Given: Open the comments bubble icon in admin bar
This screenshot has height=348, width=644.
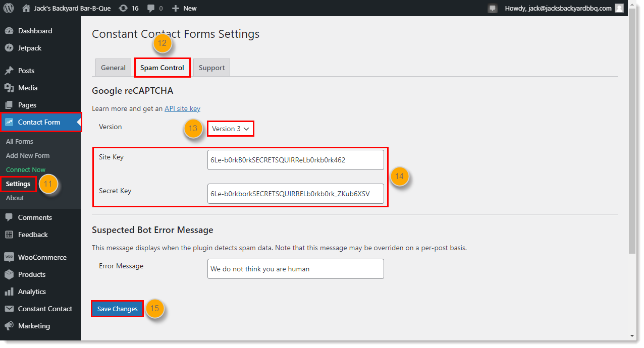Looking at the screenshot, I should [x=151, y=9].
